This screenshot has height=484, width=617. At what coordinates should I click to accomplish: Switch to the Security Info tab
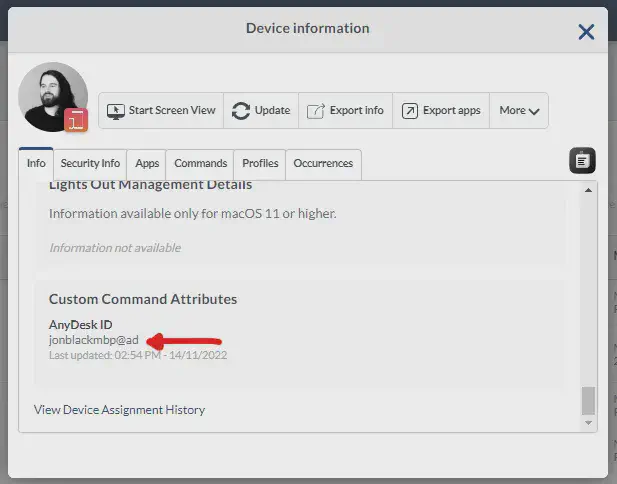pos(90,163)
